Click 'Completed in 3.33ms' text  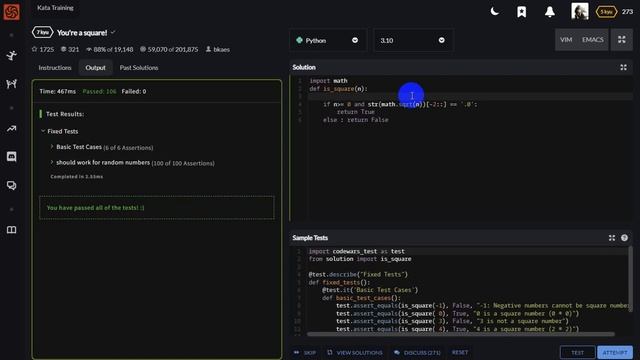coord(77,177)
